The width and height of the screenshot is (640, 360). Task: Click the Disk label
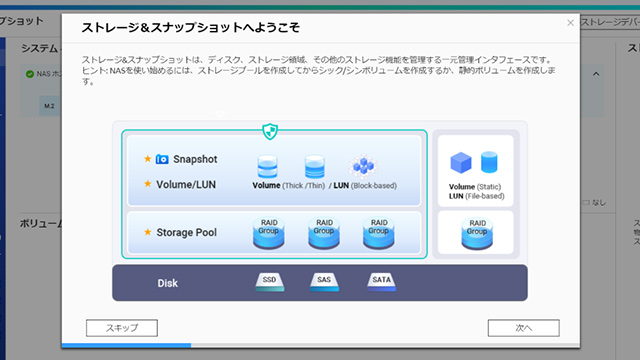point(168,283)
